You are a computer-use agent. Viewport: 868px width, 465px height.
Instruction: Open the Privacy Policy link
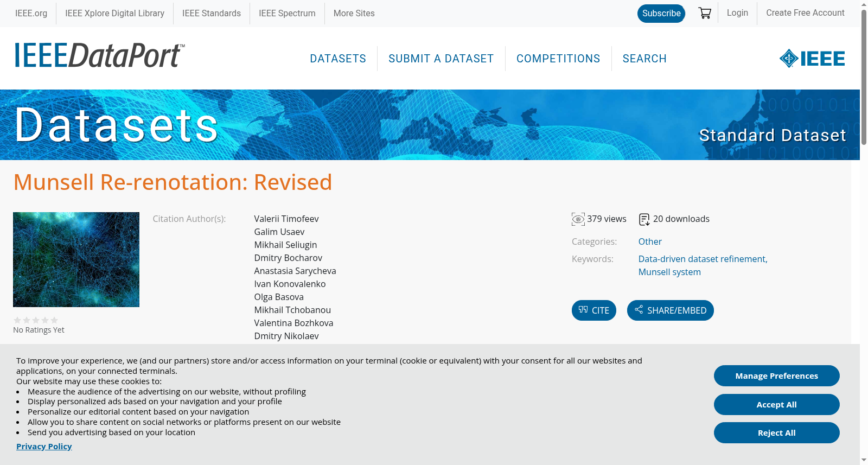44,446
